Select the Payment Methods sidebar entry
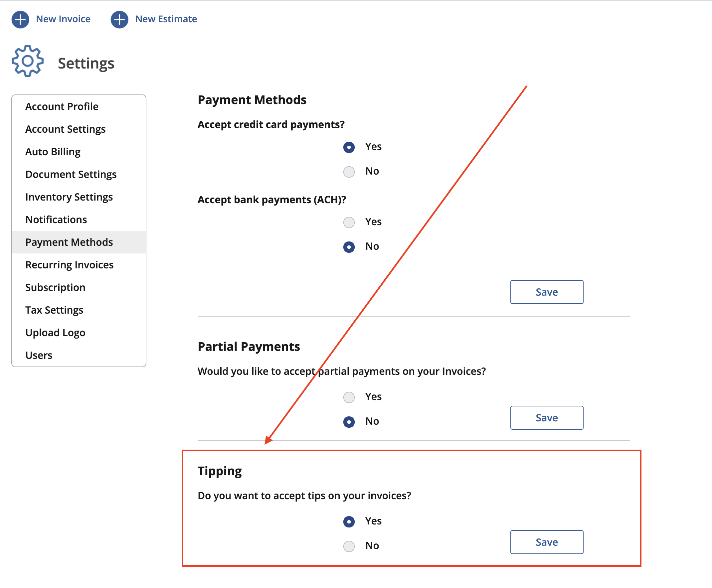 click(69, 242)
